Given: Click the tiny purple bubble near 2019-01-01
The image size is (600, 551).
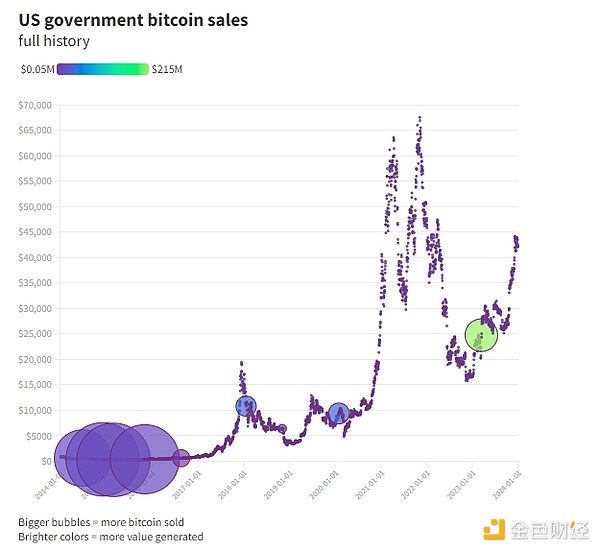Looking at the screenshot, I should point(282,428).
